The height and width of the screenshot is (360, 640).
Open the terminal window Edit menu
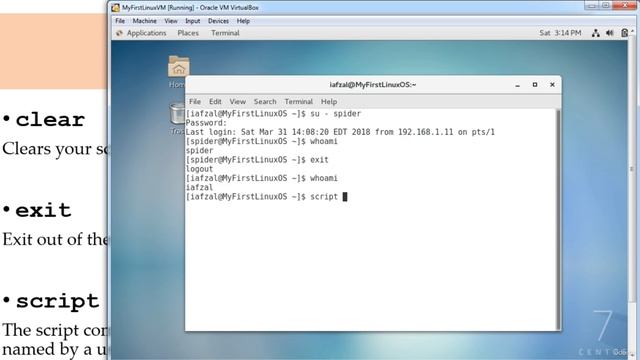tap(215, 102)
